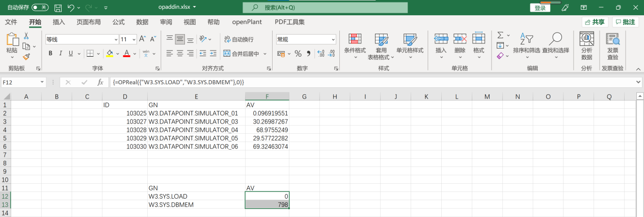Toggle Italic formatting

click(61, 54)
